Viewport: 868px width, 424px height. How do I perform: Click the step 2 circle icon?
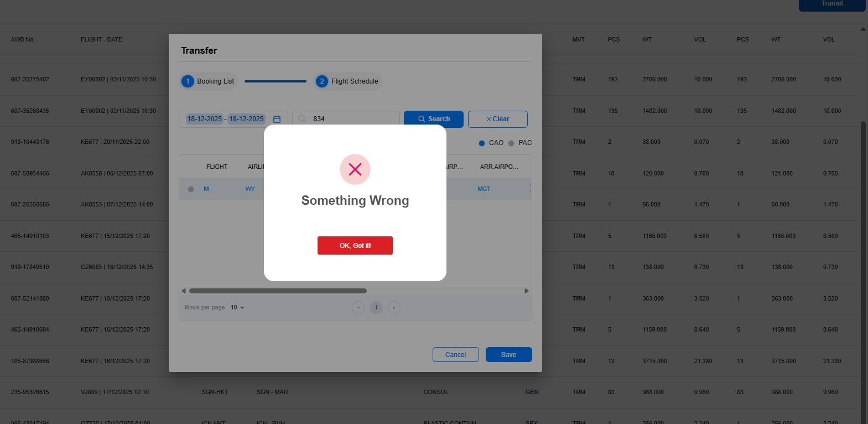321,81
